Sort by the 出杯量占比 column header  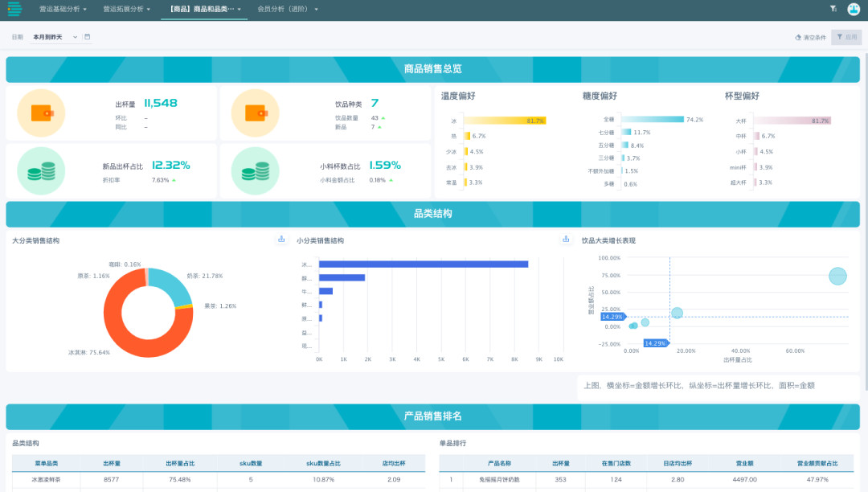pyautogui.click(x=180, y=464)
